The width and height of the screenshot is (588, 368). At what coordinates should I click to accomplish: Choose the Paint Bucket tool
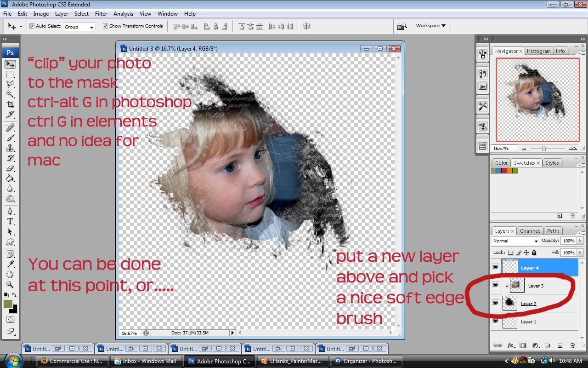pos(10,178)
